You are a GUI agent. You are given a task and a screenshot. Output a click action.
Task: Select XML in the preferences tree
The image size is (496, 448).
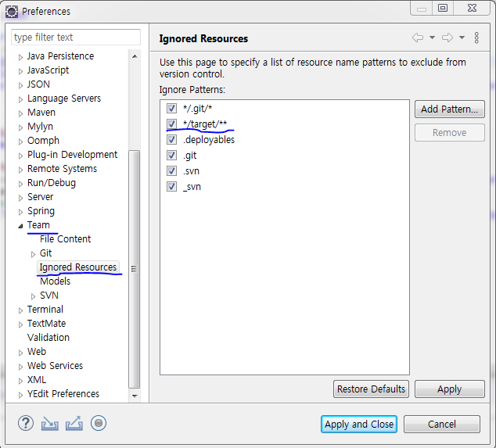(x=37, y=380)
